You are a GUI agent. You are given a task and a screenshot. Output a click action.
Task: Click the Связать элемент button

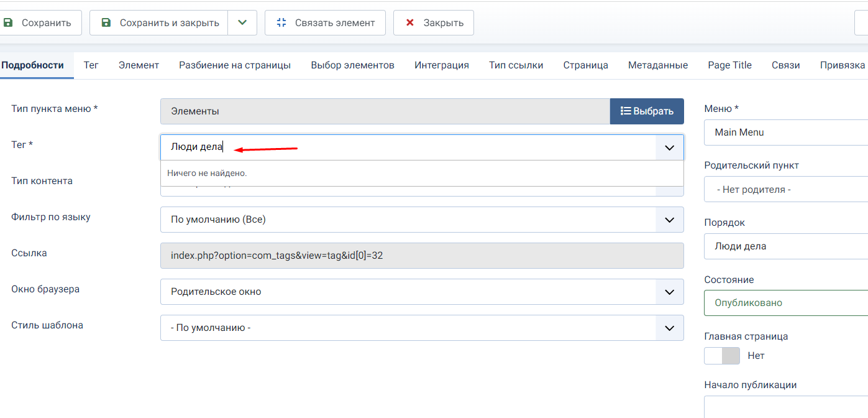coord(325,22)
